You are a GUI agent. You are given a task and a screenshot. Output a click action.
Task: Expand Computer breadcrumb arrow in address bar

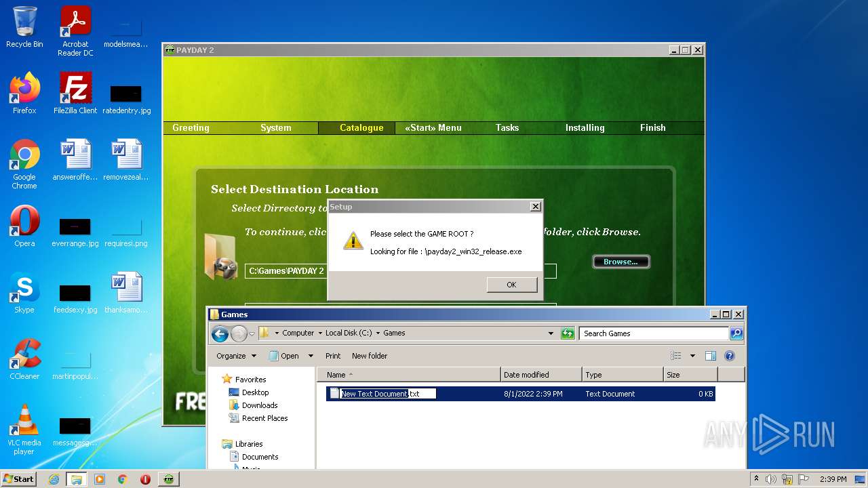tap(319, 333)
